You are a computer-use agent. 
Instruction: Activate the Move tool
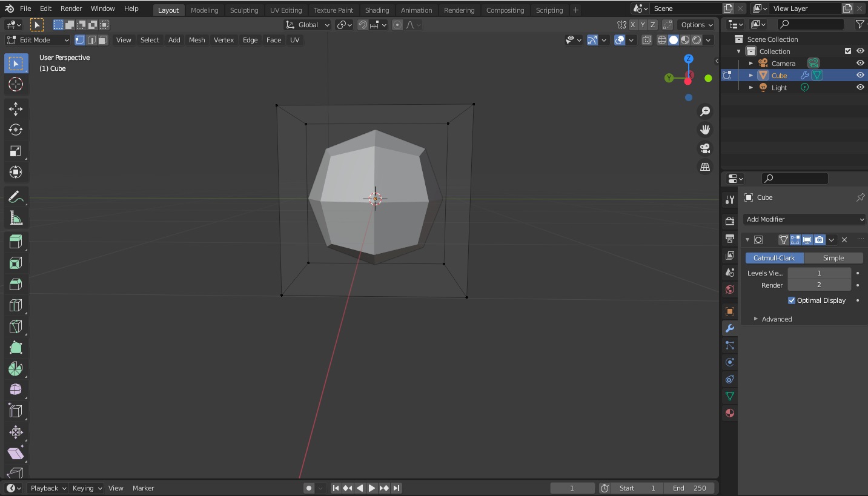pos(16,109)
